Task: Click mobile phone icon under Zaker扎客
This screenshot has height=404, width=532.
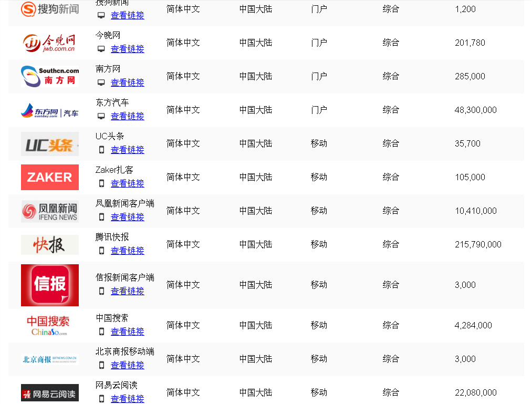Action: point(101,183)
